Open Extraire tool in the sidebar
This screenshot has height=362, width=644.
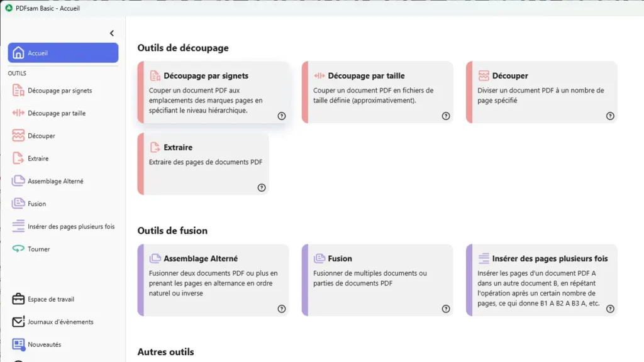63,158
